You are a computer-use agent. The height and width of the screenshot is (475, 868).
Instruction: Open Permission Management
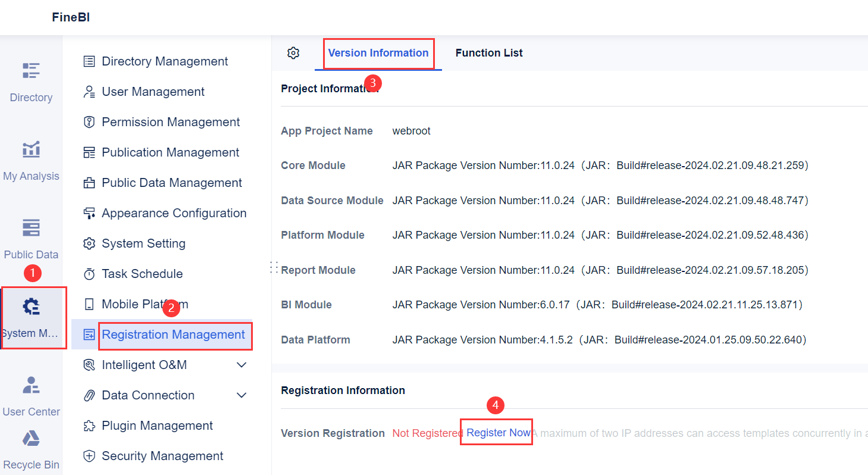pos(170,121)
